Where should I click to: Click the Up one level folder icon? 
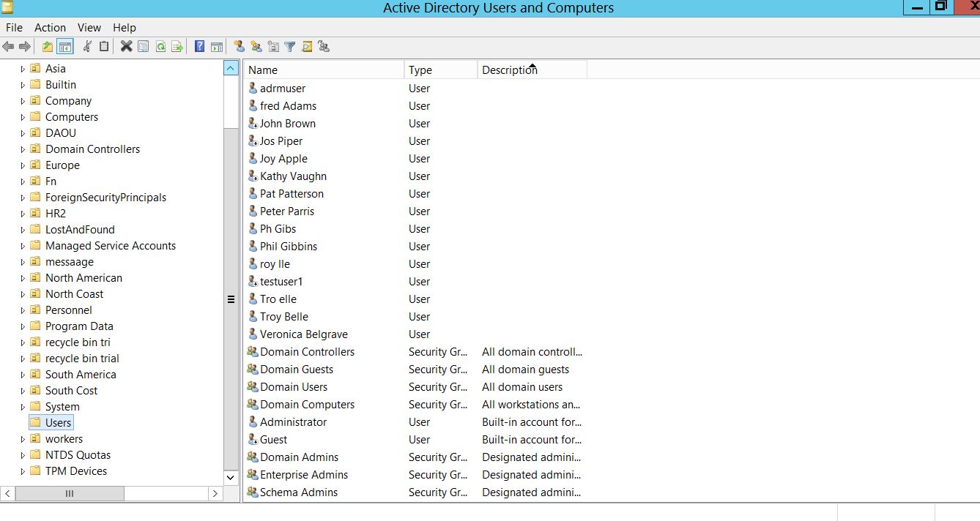click(48, 47)
